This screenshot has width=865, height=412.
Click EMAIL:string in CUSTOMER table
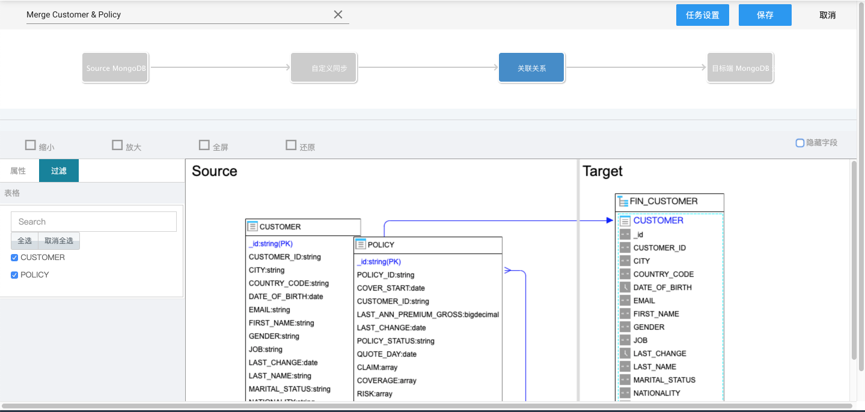point(269,310)
